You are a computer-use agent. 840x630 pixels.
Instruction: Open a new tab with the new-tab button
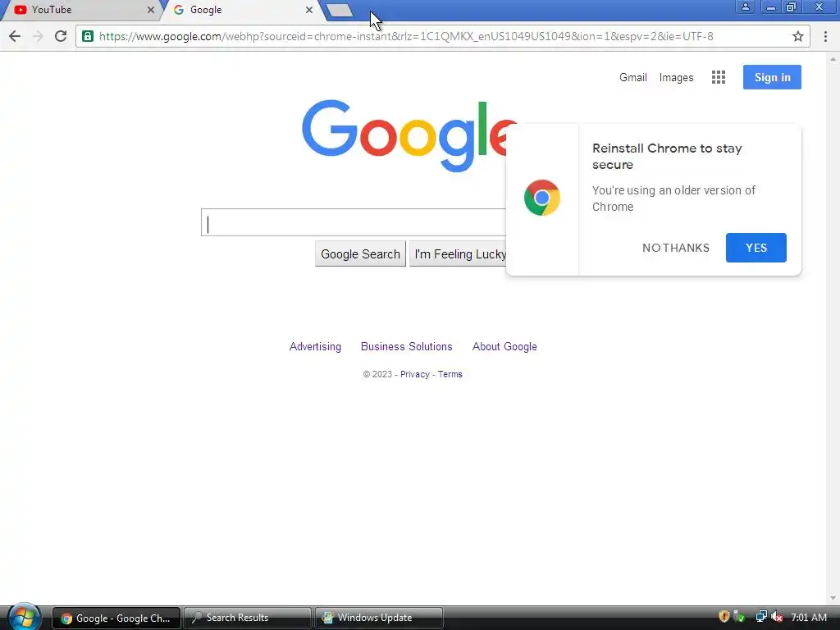point(339,10)
